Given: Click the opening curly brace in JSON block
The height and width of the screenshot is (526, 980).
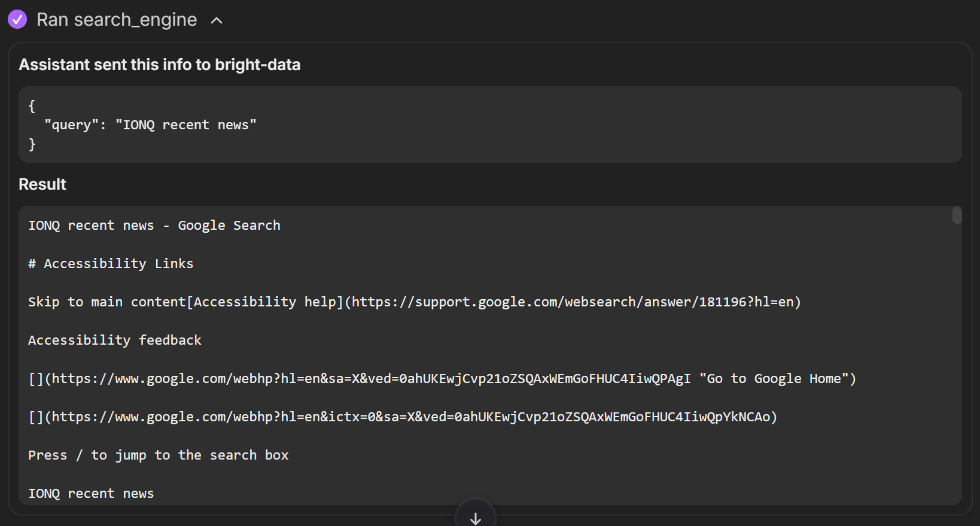Looking at the screenshot, I should (32, 106).
